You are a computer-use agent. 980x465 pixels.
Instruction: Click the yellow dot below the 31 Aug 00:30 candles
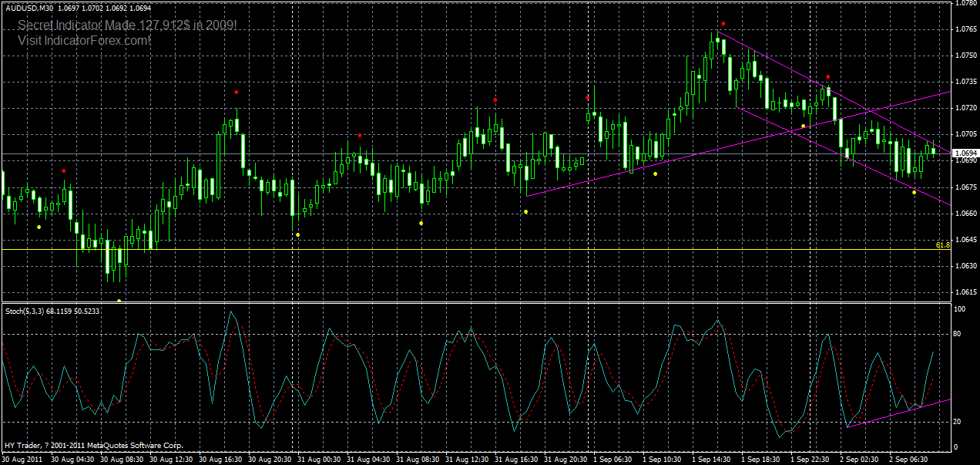click(x=297, y=235)
